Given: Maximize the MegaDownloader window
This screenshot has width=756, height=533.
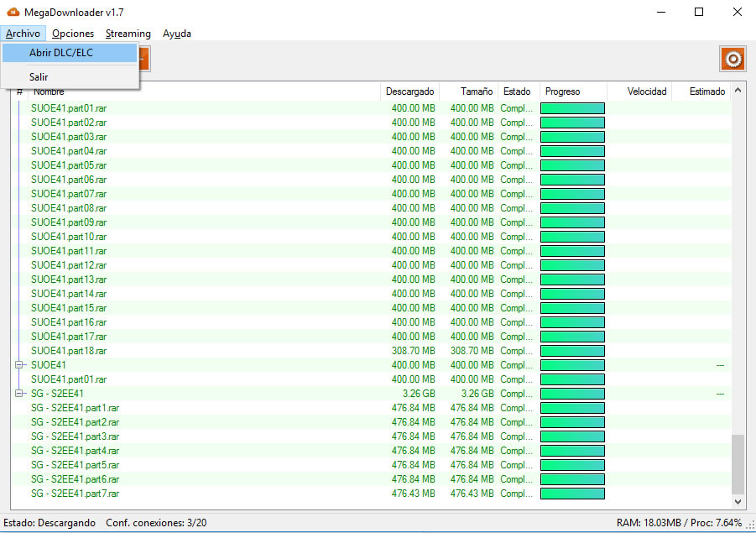Looking at the screenshot, I should coord(699,12).
